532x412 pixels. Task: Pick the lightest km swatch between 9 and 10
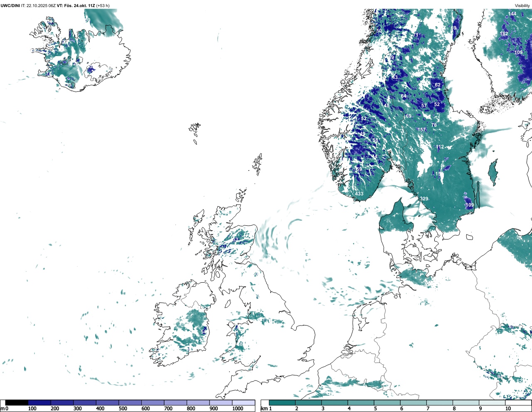pos(493,402)
